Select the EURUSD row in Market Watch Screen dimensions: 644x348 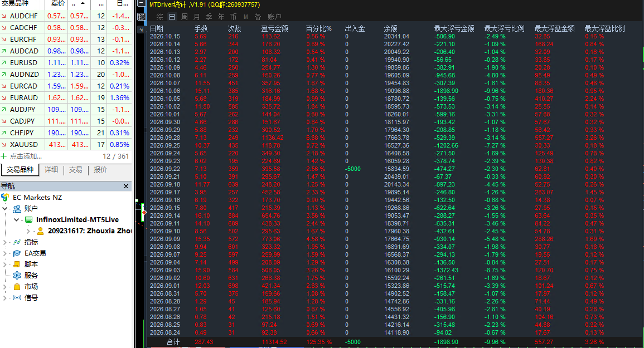[66, 63]
